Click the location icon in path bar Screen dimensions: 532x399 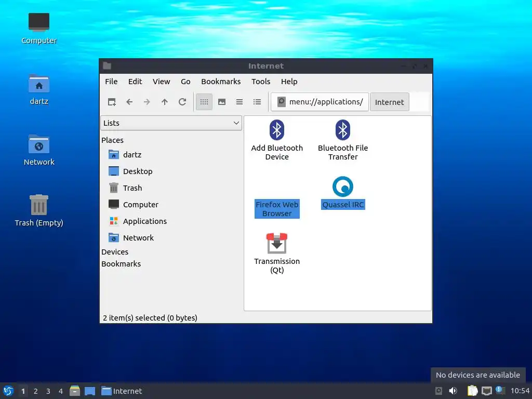point(281,102)
